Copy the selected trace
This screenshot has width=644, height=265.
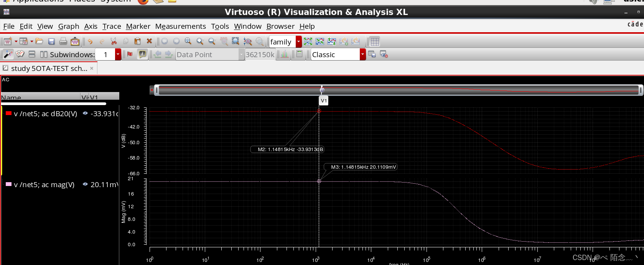[x=125, y=41]
